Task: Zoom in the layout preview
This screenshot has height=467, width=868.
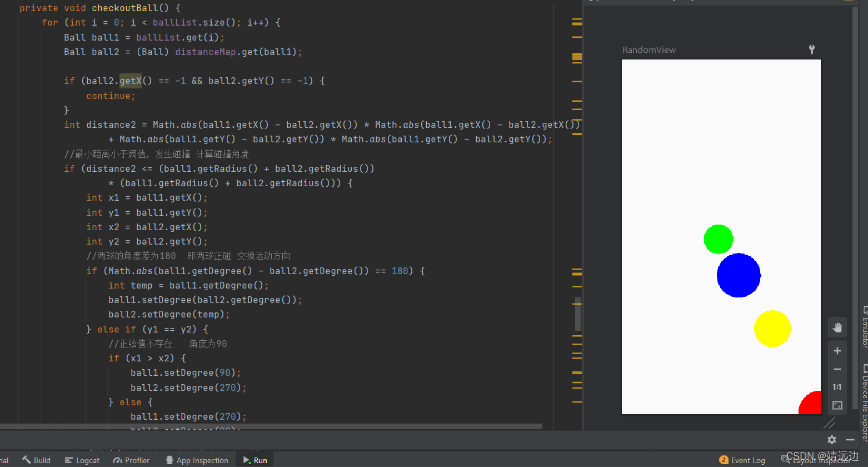Action: [837, 351]
